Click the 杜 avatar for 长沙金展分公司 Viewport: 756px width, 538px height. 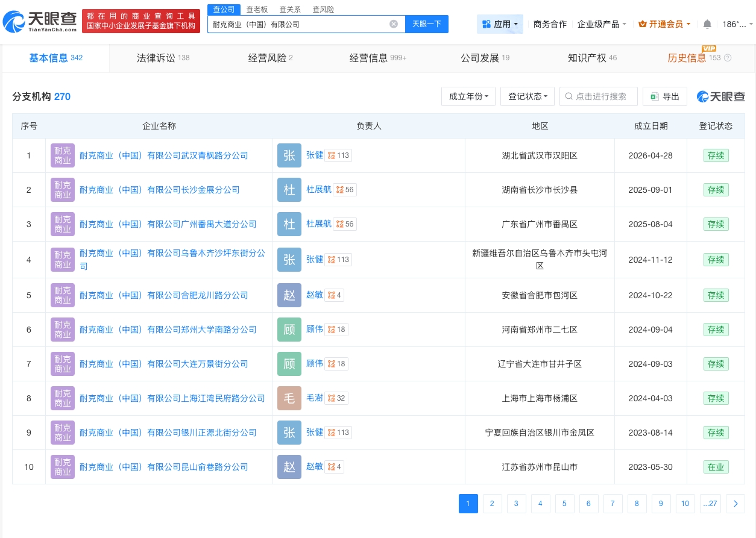click(289, 190)
